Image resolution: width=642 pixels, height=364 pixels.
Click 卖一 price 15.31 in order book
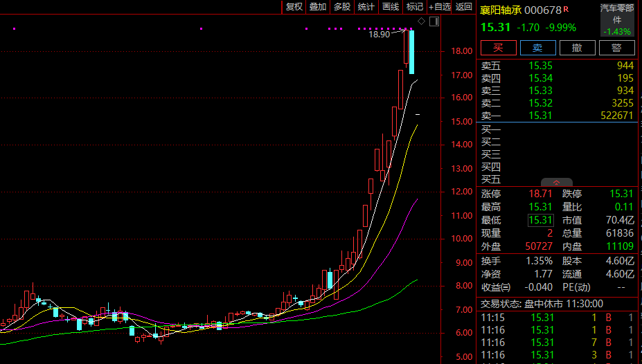click(x=540, y=116)
